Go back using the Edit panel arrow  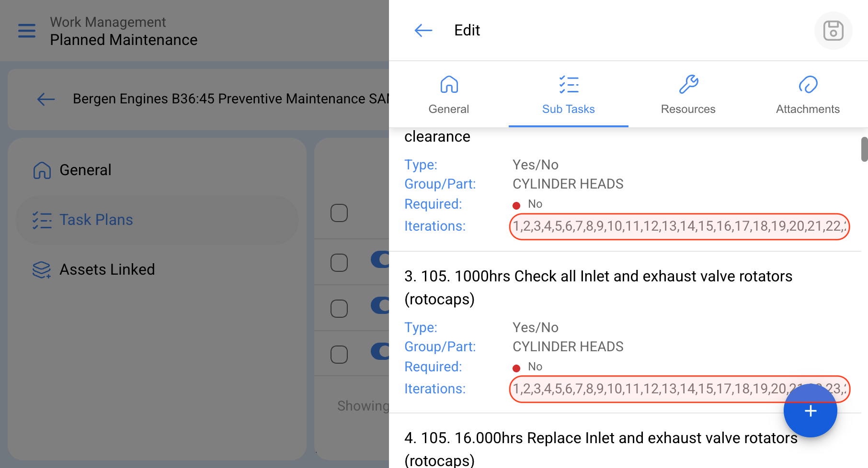pos(423,31)
